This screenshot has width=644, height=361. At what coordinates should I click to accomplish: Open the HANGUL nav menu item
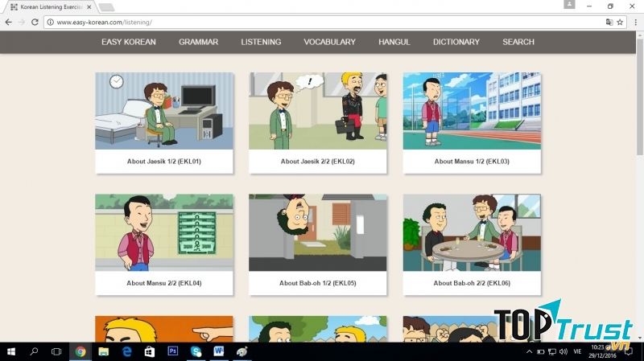coord(394,42)
